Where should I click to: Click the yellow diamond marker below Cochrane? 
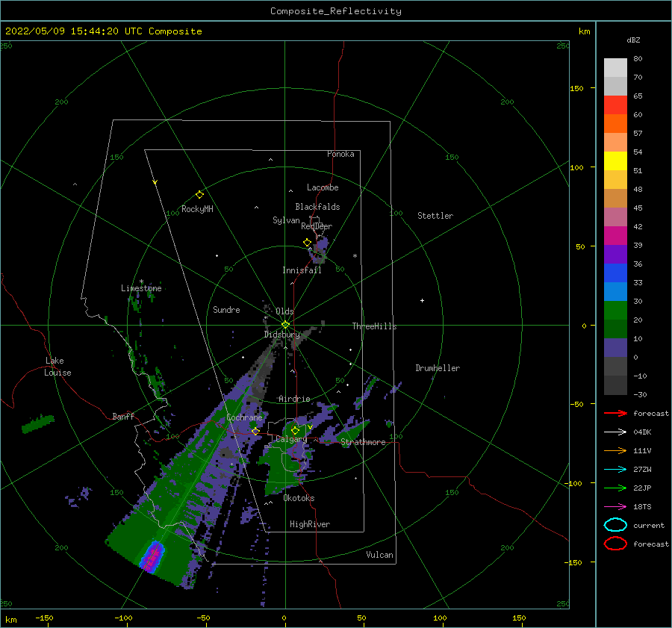pyautogui.click(x=256, y=431)
